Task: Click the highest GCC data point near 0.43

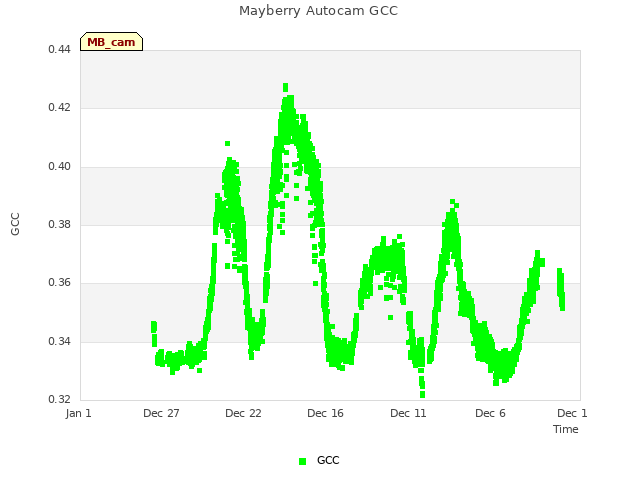Action: click(x=285, y=87)
